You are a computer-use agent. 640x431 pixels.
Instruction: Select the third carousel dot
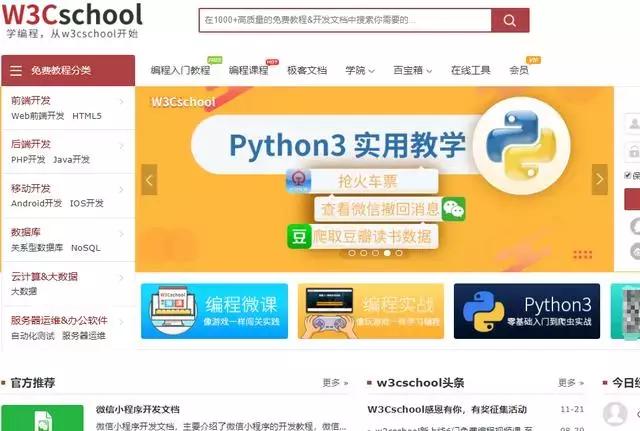click(x=376, y=253)
